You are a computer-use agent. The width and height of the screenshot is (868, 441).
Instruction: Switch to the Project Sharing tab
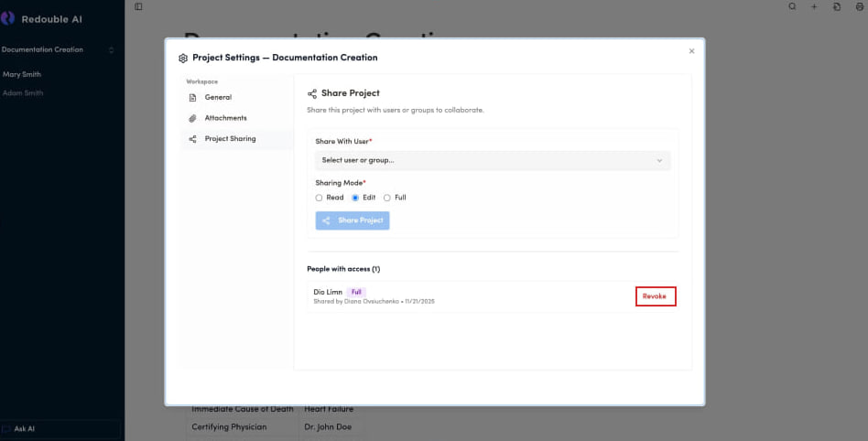point(230,139)
